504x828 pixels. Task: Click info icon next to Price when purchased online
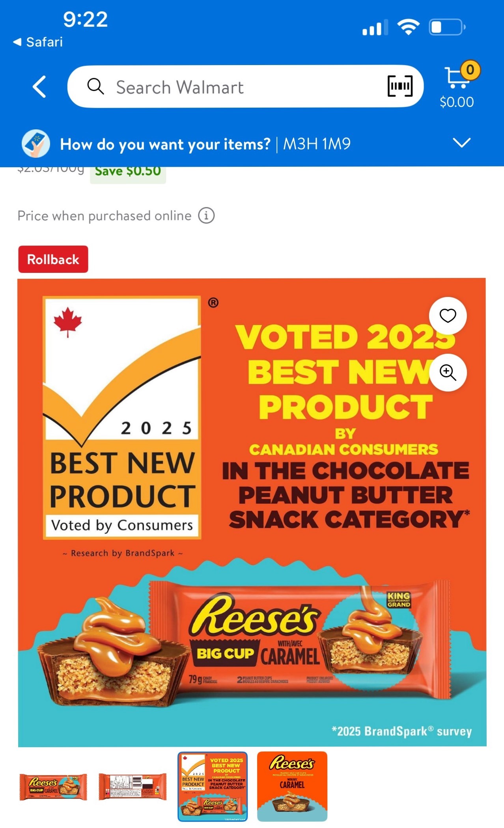[206, 216]
